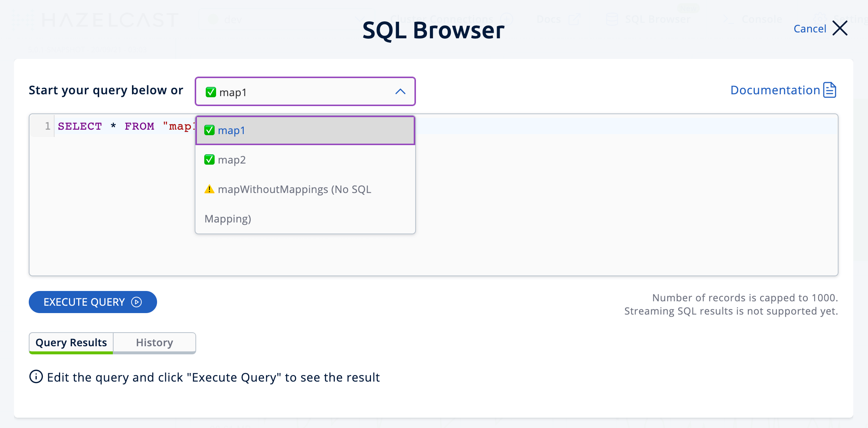Click the Hazelcast logo
This screenshot has width=868, height=428.
pyautogui.click(x=96, y=19)
